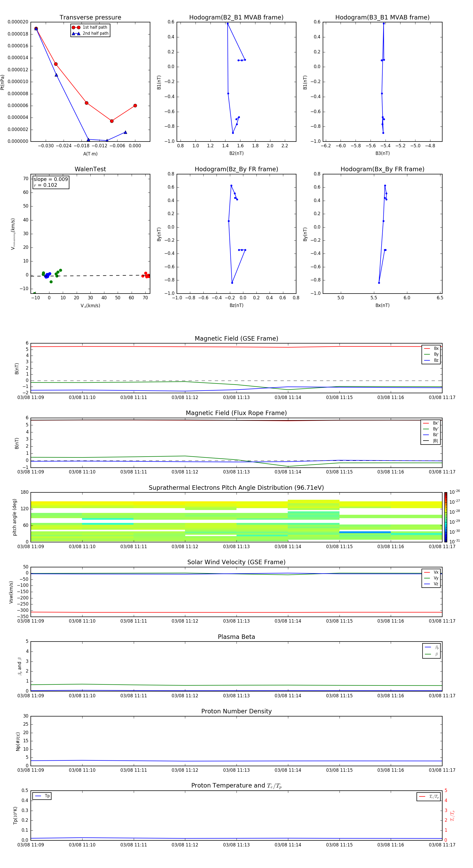
Task: Click '1st half path' legend entry
Action: click(90, 27)
